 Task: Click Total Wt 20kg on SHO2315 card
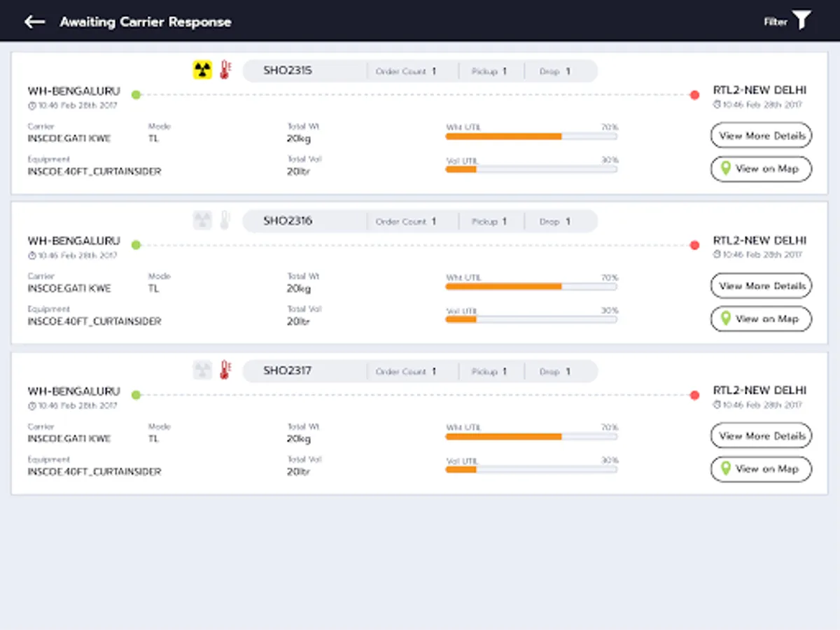point(300,139)
